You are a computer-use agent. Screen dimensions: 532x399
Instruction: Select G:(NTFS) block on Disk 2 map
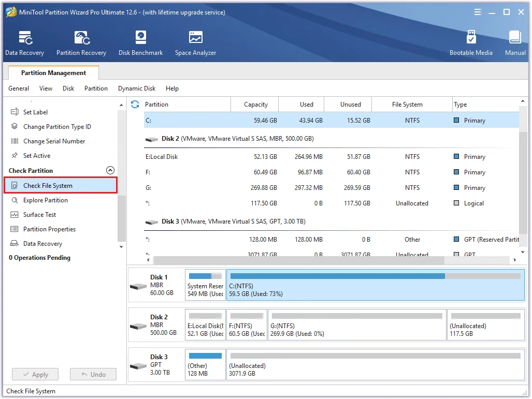click(357, 325)
